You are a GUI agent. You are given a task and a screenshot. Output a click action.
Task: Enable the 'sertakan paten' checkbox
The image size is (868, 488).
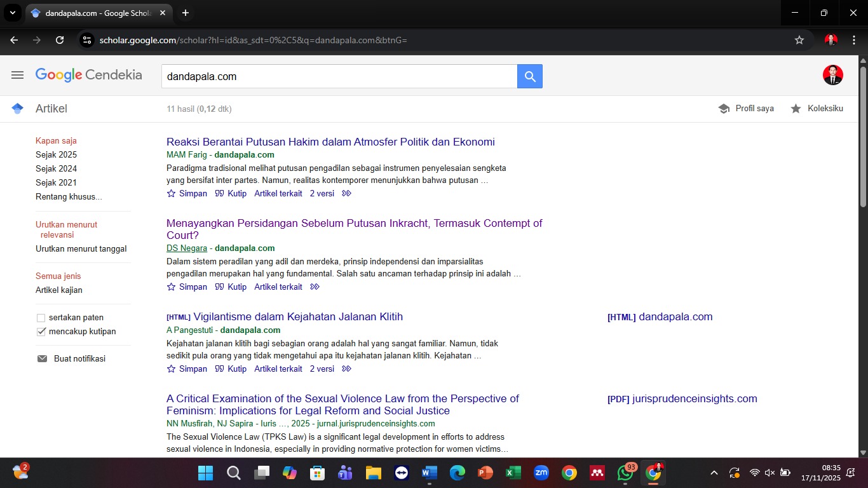tap(41, 317)
